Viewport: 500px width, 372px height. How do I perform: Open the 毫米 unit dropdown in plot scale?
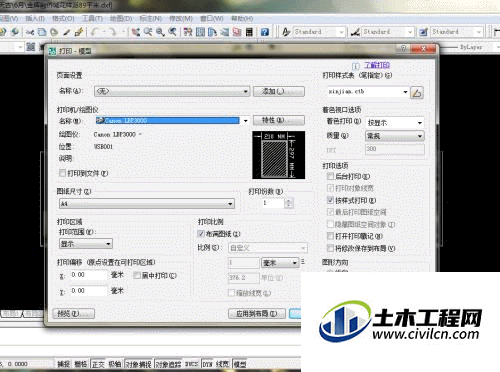tap(280, 263)
